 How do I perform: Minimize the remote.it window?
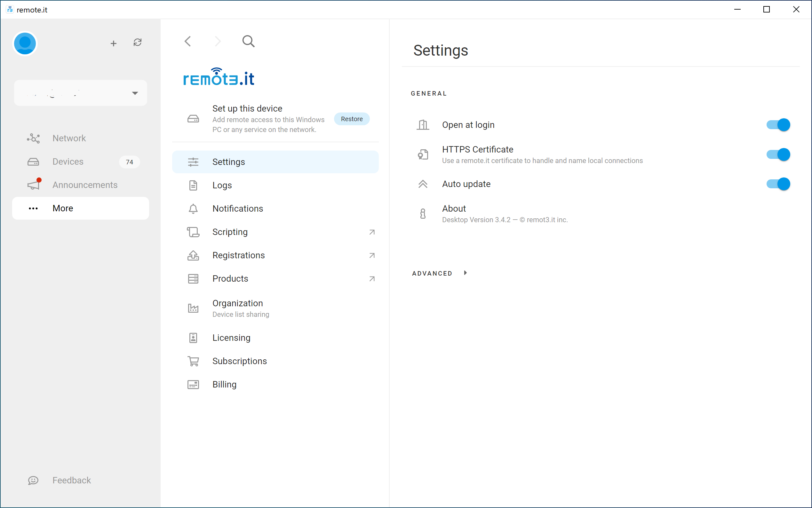point(737,9)
